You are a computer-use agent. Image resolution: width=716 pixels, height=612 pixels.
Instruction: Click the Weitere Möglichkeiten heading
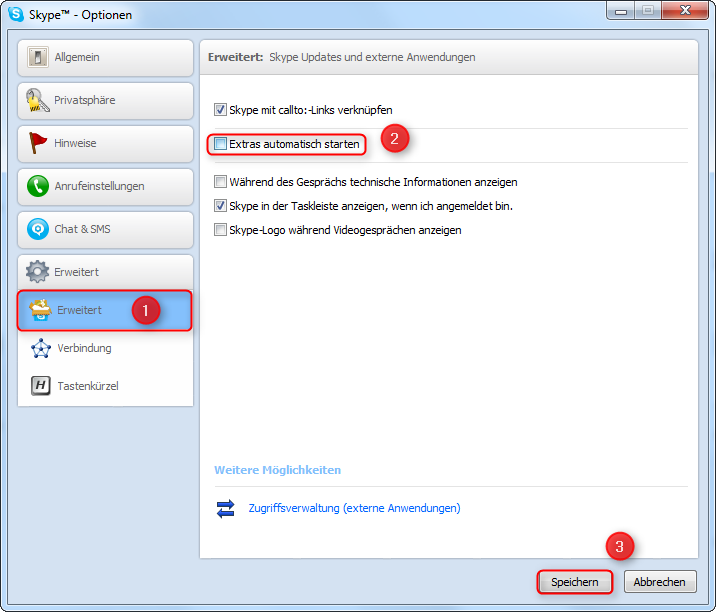coord(278,470)
